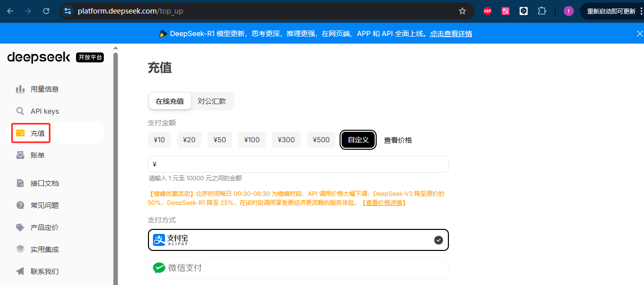The width and height of the screenshot is (644, 285).
Task: Click the 产品定价 price tag icon
Action: pyautogui.click(x=20, y=227)
